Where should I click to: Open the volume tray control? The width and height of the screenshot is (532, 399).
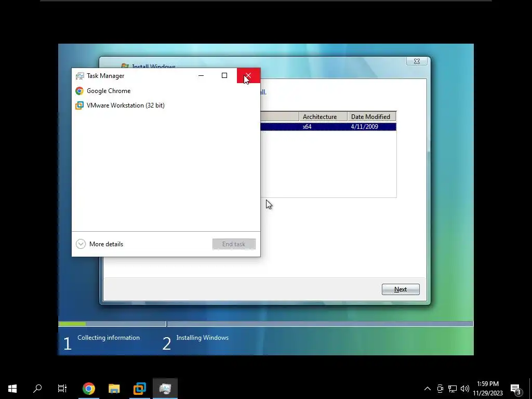(465, 389)
